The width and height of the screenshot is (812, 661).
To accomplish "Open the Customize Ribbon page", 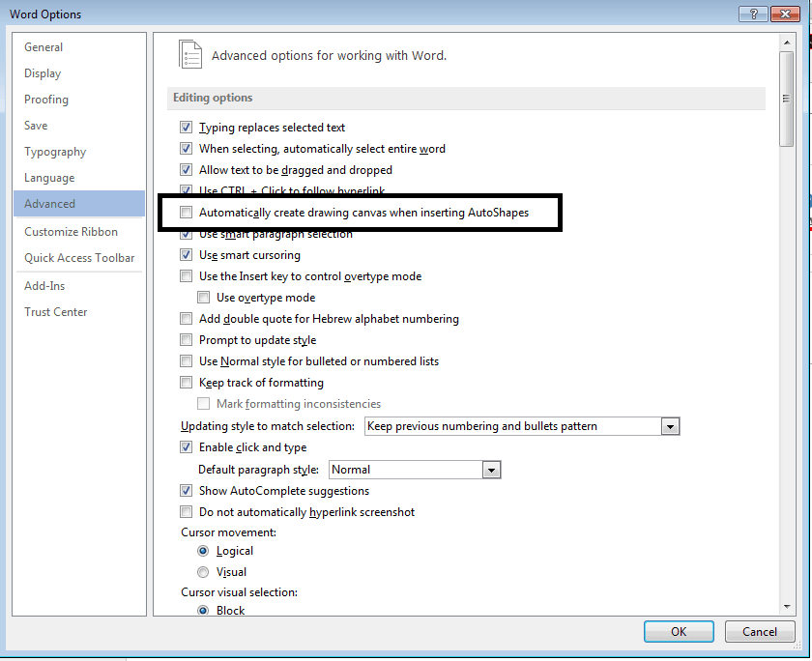I will tap(69, 231).
